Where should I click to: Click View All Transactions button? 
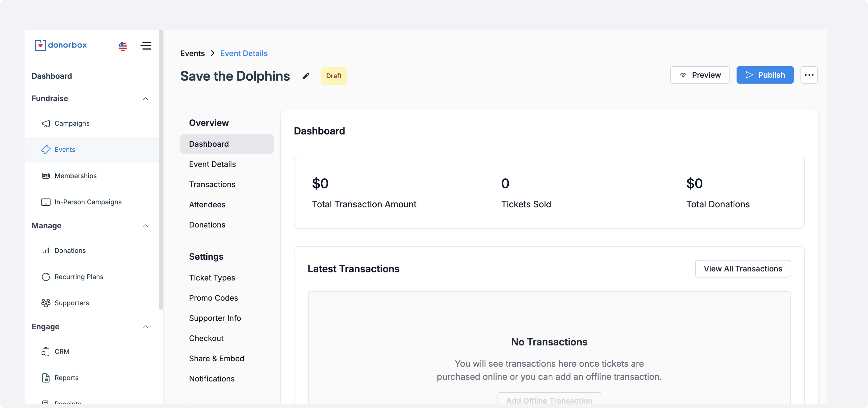pos(743,269)
